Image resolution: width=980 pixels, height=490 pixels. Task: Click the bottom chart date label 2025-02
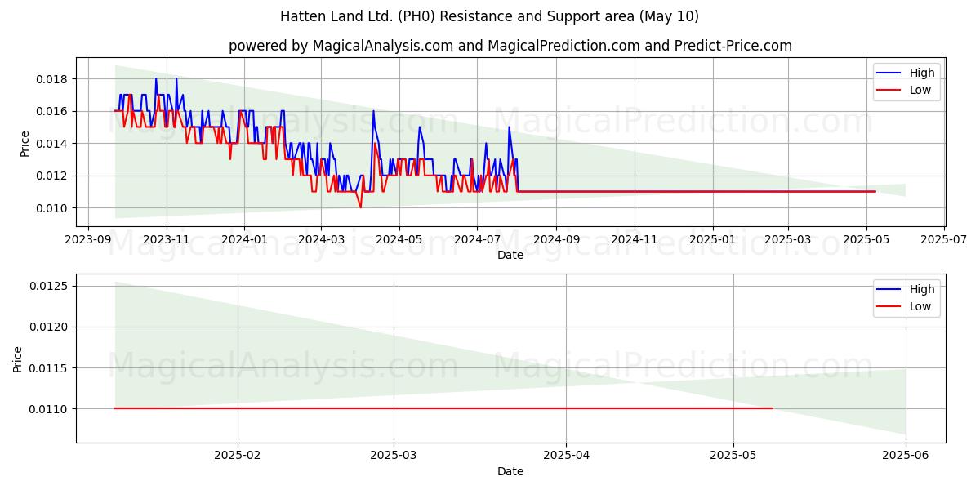tap(238, 457)
